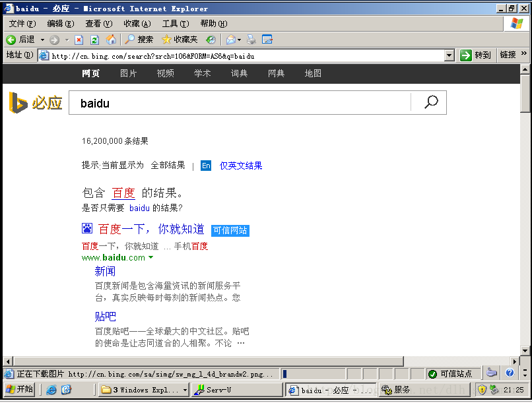The height and width of the screenshot is (403, 532).
Task: Switch to the 学术 academic tab
Action: tap(202, 73)
